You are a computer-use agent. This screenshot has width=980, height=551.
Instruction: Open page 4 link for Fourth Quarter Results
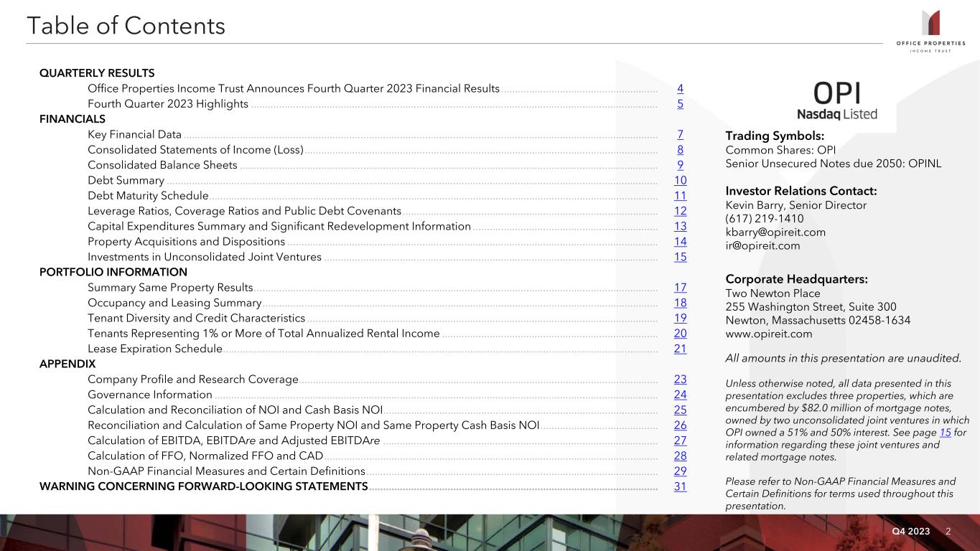click(x=680, y=89)
